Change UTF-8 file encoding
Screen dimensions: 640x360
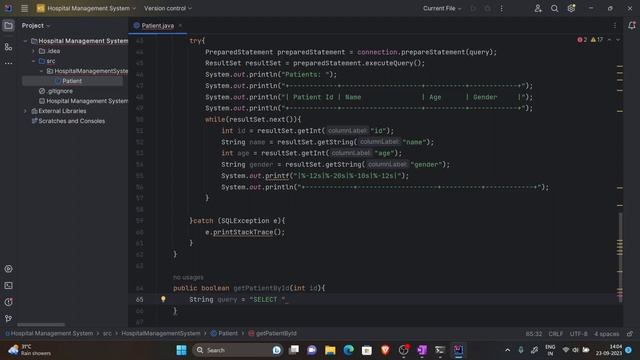coord(578,334)
